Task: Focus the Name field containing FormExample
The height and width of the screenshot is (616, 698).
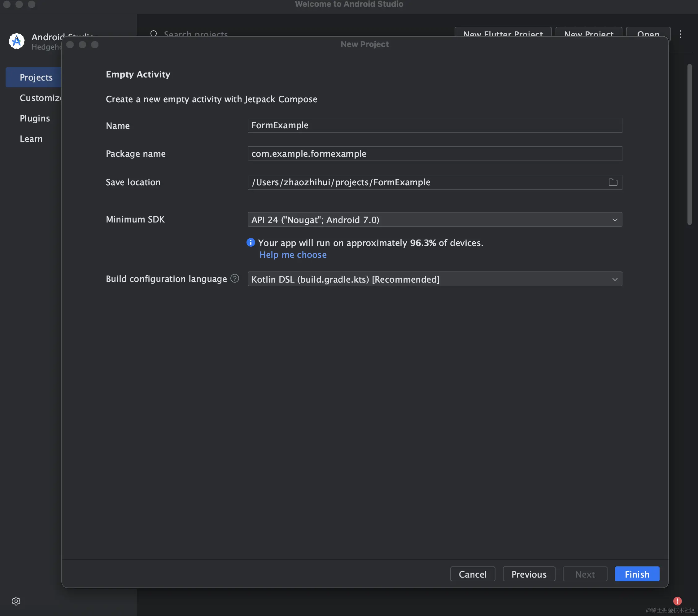Action: coord(435,125)
